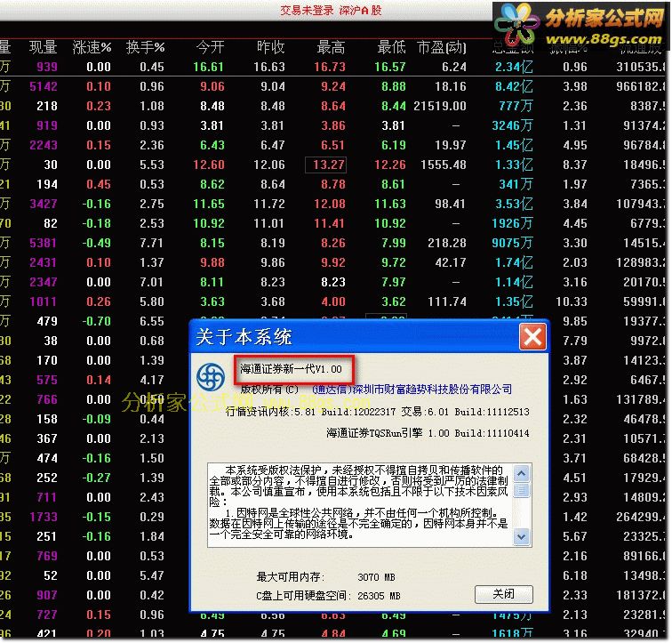Click the 264299 circulating shares cell
This screenshot has height=643, width=672.
(x=641, y=517)
